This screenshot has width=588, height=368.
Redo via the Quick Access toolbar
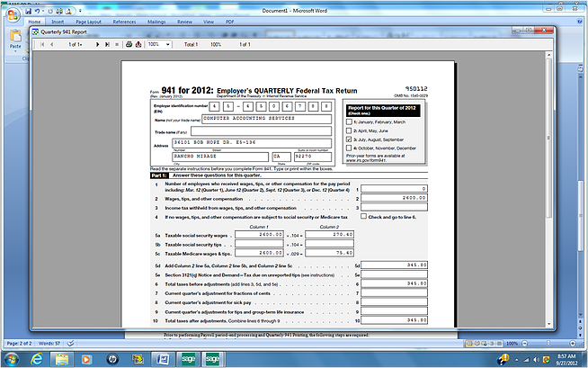[x=50, y=12]
